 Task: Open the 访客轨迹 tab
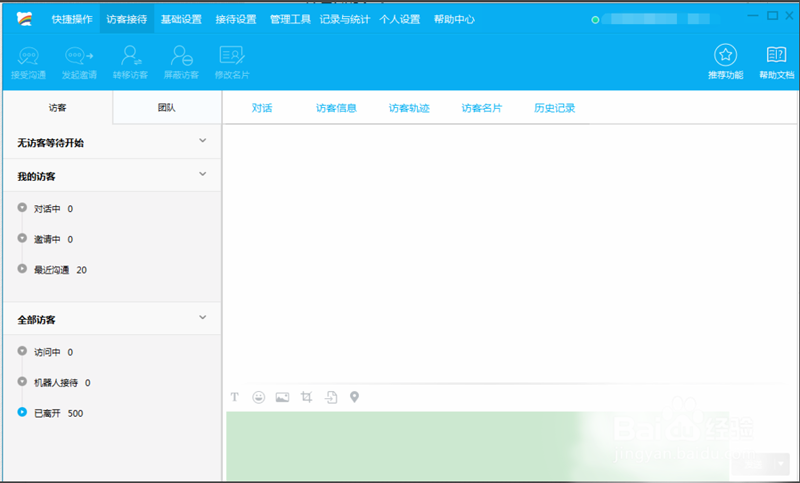tap(409, 108)
